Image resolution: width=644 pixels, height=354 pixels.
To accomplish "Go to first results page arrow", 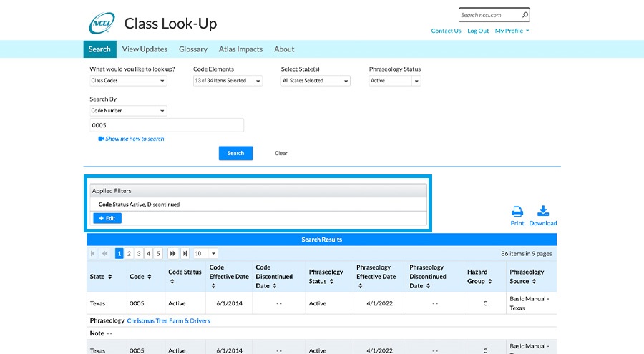I will (x=93, y=253).
